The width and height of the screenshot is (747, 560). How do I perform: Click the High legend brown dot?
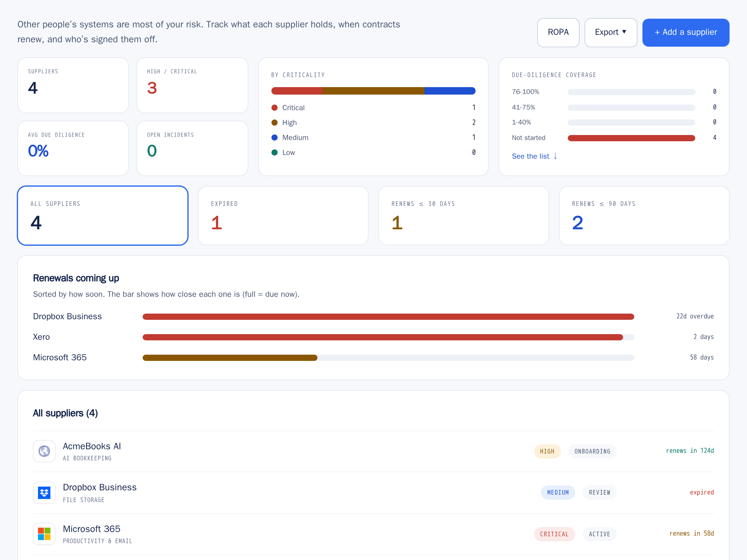(275, 122)
